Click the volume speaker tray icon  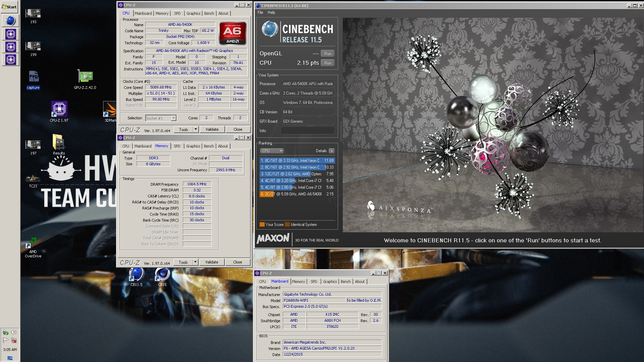(x=14, y=332)
